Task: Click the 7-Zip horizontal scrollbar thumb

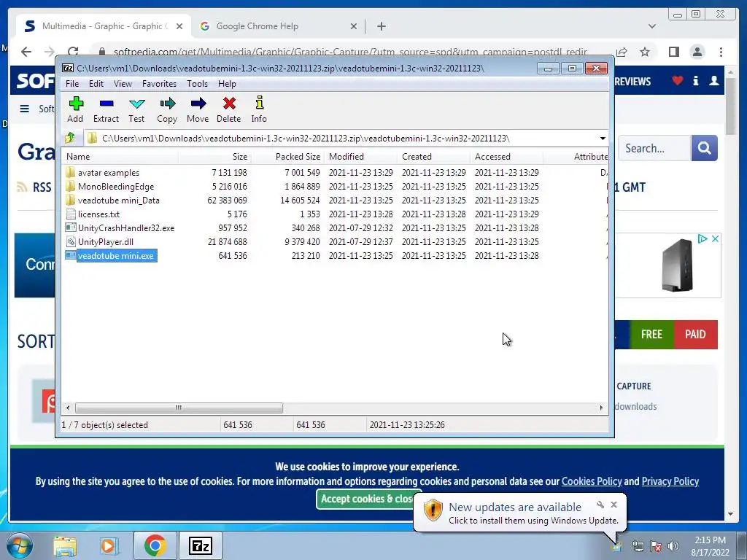Action: coord(179,408)
